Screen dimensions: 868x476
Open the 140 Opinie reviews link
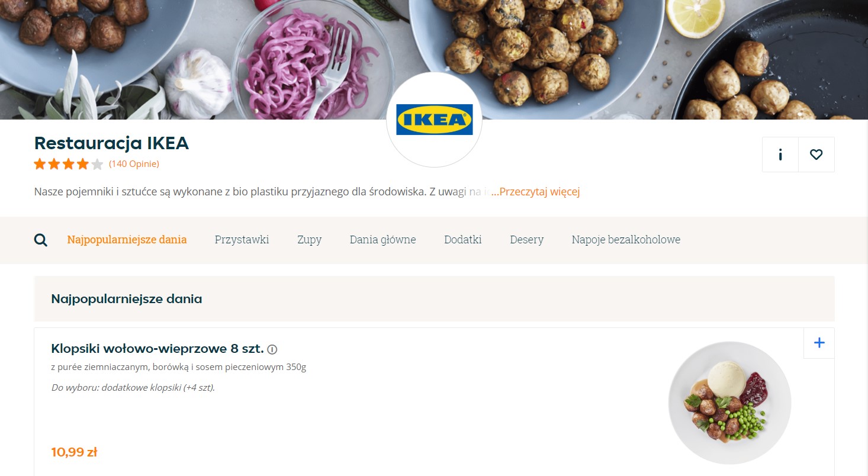(x=134, y=164)
